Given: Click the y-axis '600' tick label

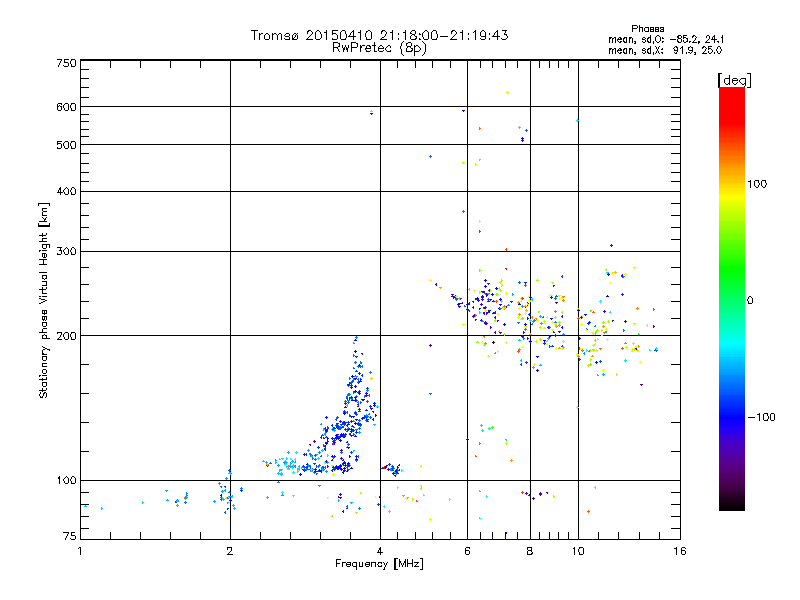Looking at the screenshot, I should click(66, 107).
